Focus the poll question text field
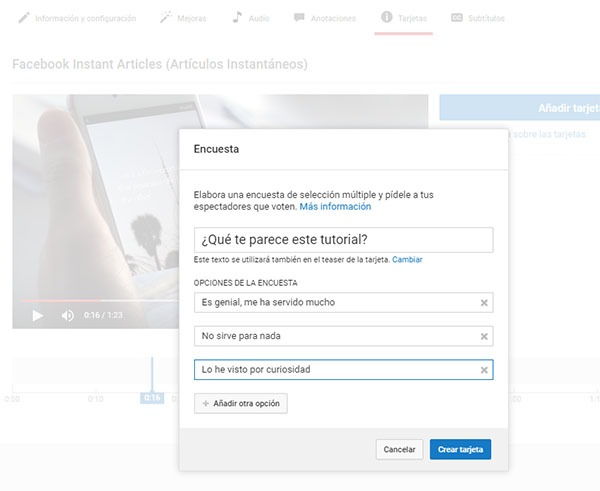 tap(343, 240)
